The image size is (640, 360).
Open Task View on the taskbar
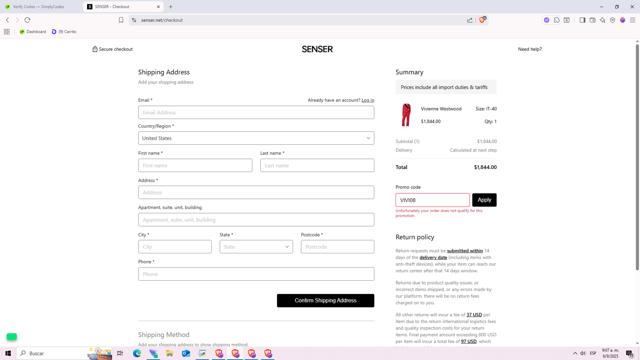tap(120, 353)
